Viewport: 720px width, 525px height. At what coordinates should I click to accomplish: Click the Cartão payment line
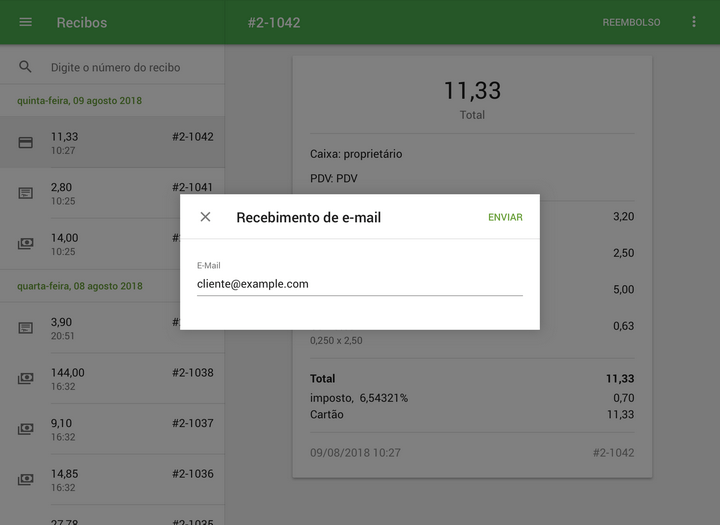pyautogui.click(x=327, y=415)
